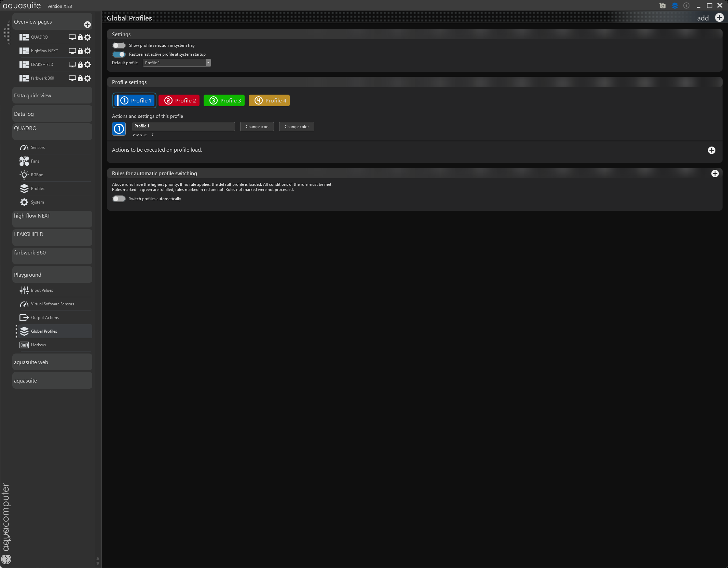728x568 pixels.
Task: Click the blue layers profile icon in title bar
Action: tap(675, 6)
